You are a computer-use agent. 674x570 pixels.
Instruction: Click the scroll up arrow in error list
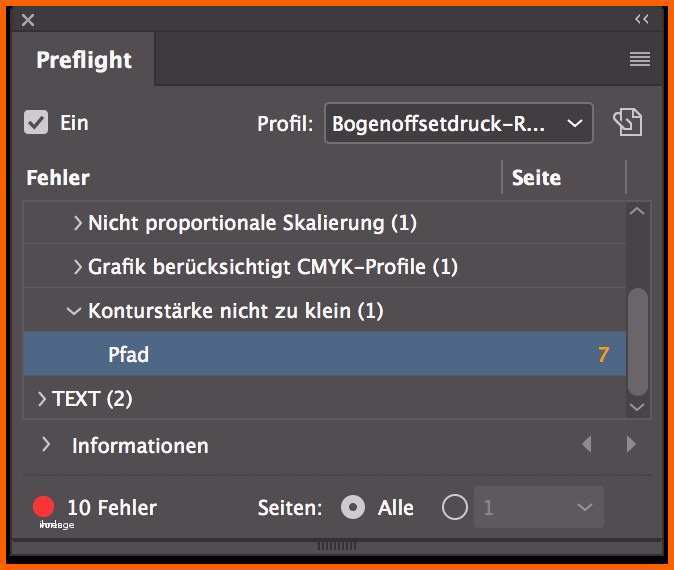tap(637, 211)
